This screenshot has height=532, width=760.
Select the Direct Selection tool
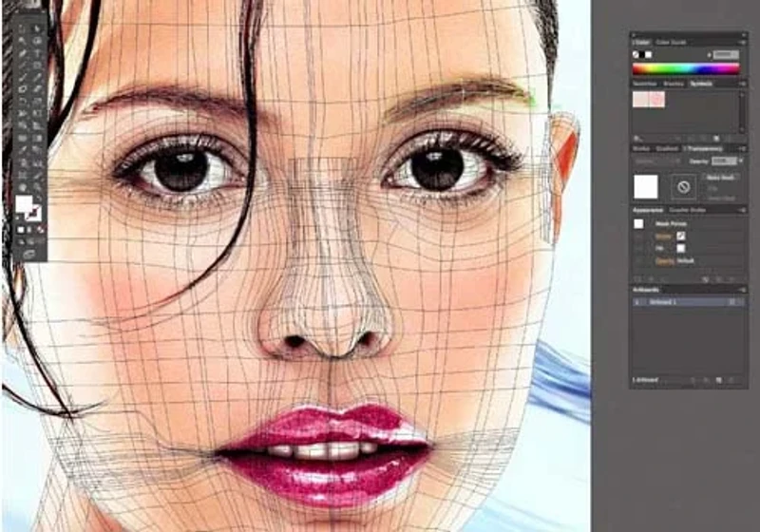pyautogui.click(x=37, y=29)
